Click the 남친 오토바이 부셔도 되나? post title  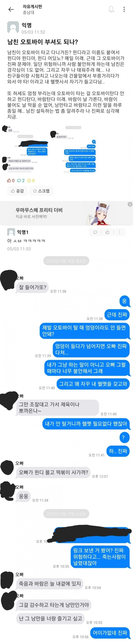[43, 42]
